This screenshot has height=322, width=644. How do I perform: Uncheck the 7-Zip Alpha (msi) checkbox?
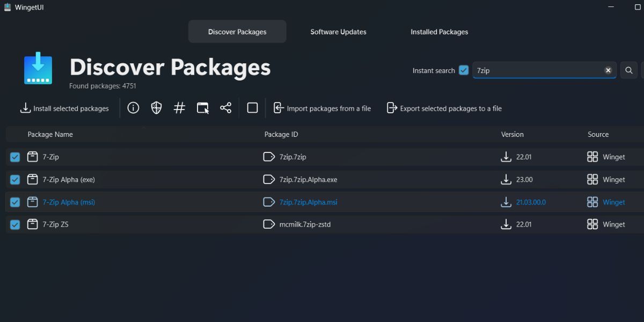[x=15, y=202]
